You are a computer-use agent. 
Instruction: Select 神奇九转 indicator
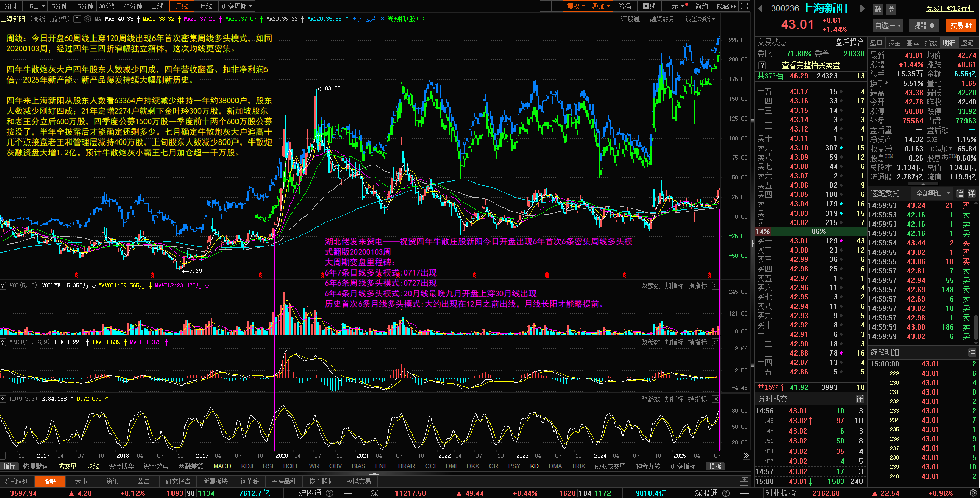pos(648,466)
